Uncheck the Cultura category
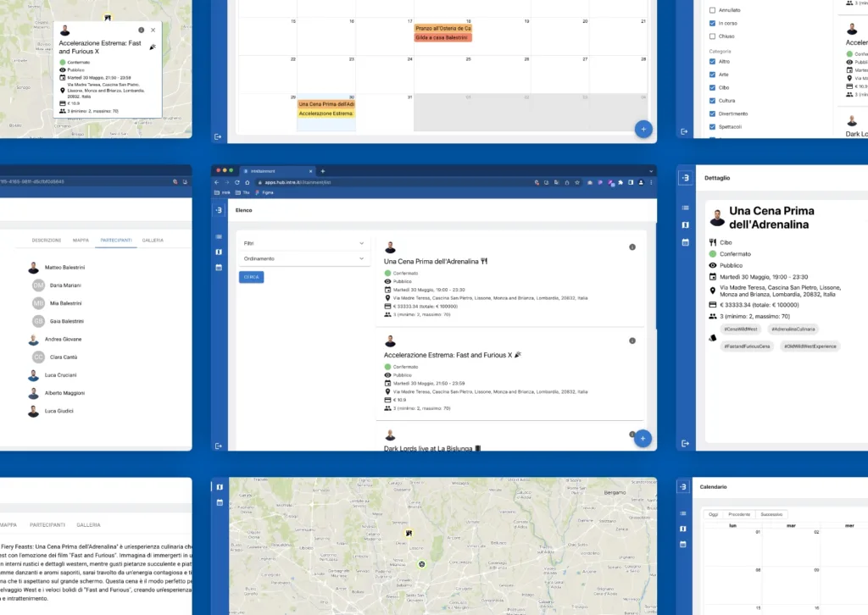 [712, 101]
